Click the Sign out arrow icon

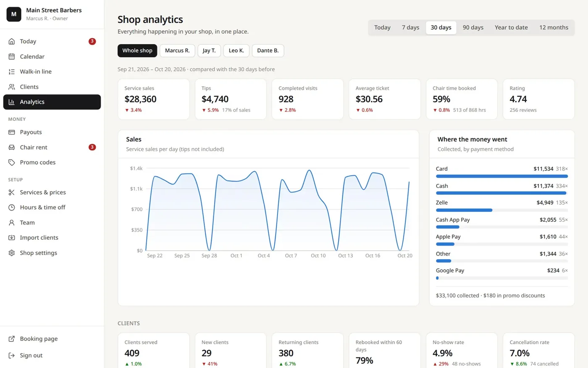(12, 355)
